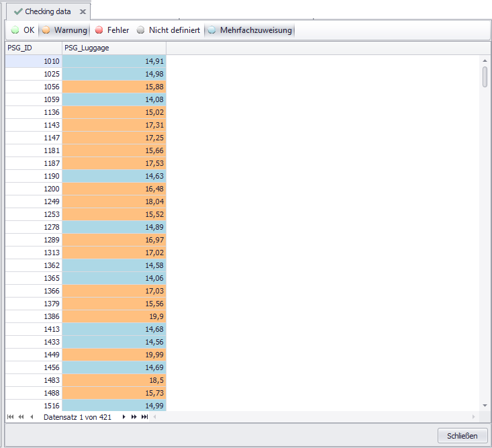This screenshot has width=492, height=448.
Task: Click vertical scrollbar down arrow
Action: [485, 406]
